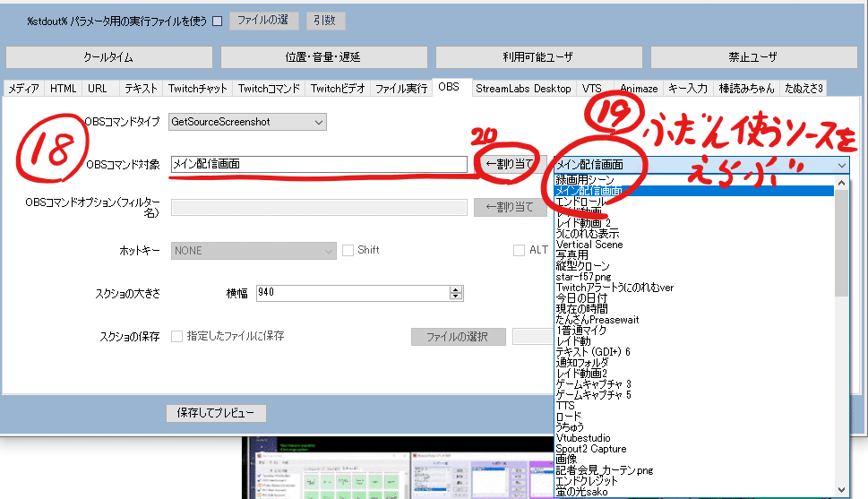This screenshot has width=868, height=499.
Task: Toggle the Shift hotkey checkbox
Action: (348, 250)
